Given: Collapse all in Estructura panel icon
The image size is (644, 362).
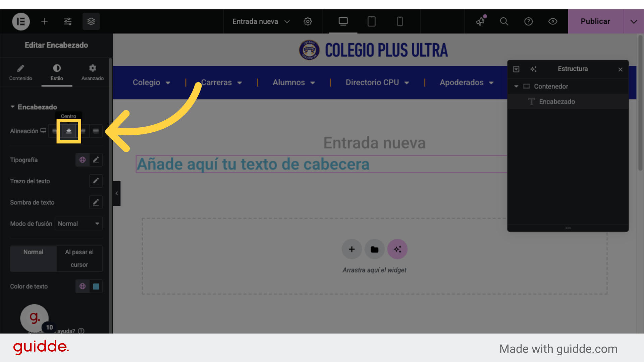Looking at the screenshot, I should coord(516,69).
